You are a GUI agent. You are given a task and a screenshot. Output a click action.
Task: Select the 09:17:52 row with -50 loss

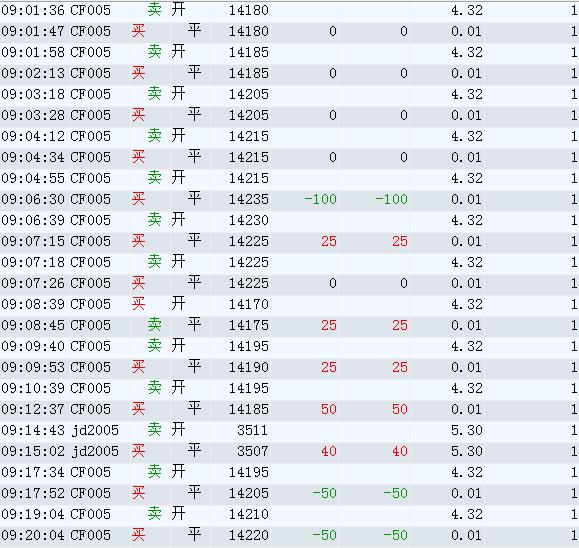tap(290, 493)
